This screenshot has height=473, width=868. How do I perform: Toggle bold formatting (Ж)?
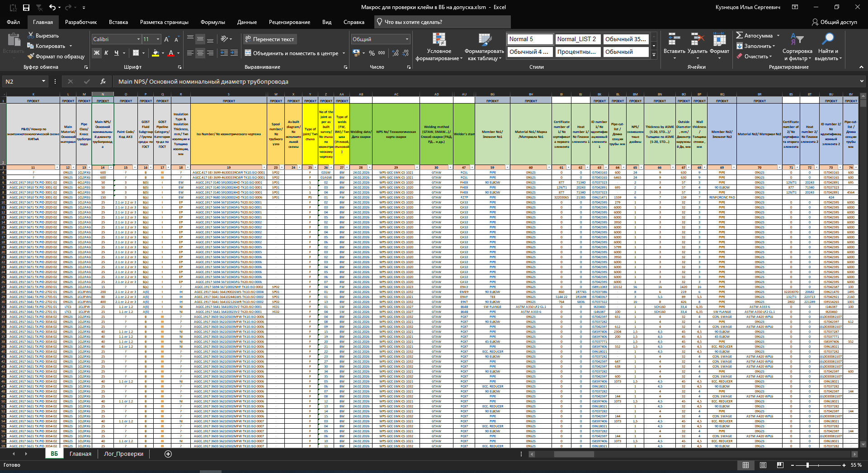click(96, 53)
